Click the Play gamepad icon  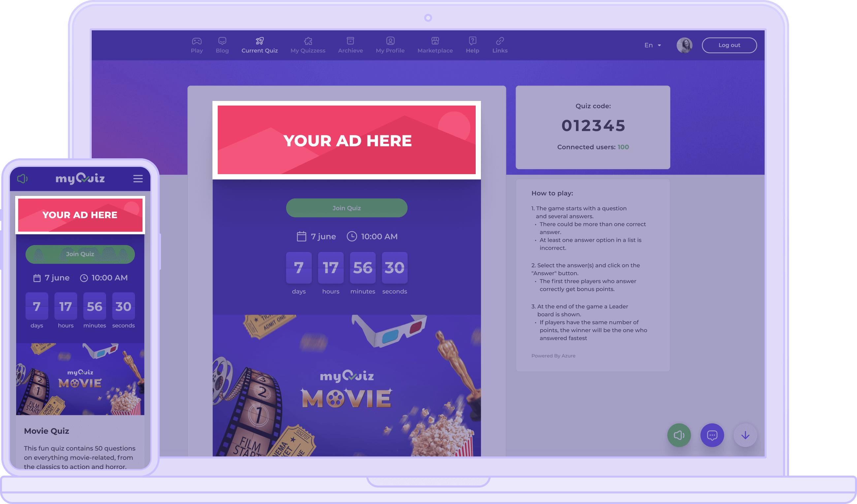pyautogui.click(x=197, y=41)
